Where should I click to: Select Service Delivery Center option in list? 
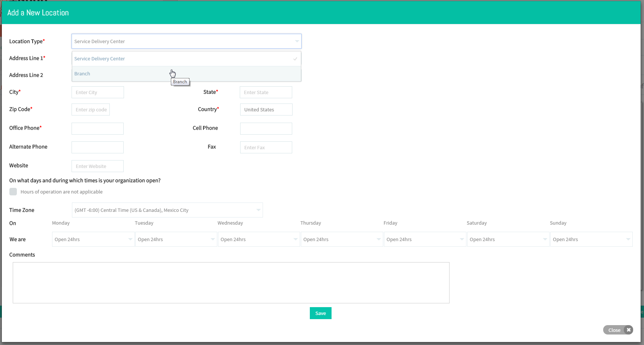coord(187,59)
